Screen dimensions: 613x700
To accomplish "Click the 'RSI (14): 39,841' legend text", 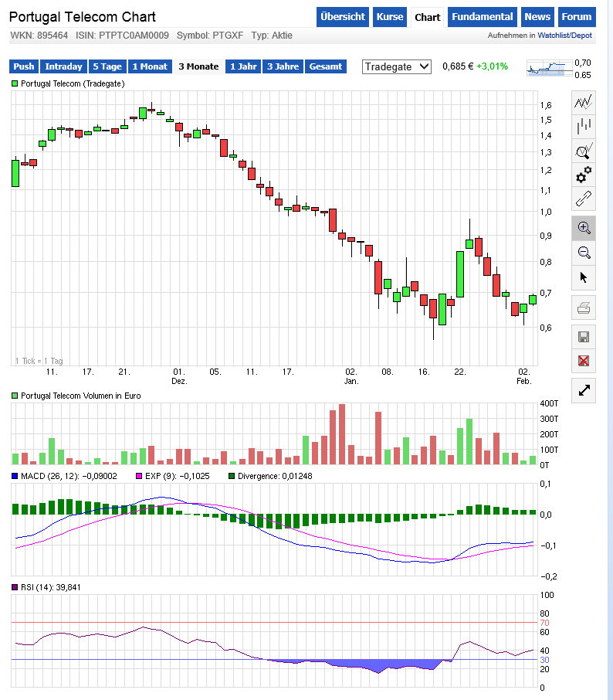I will point(51,587).
